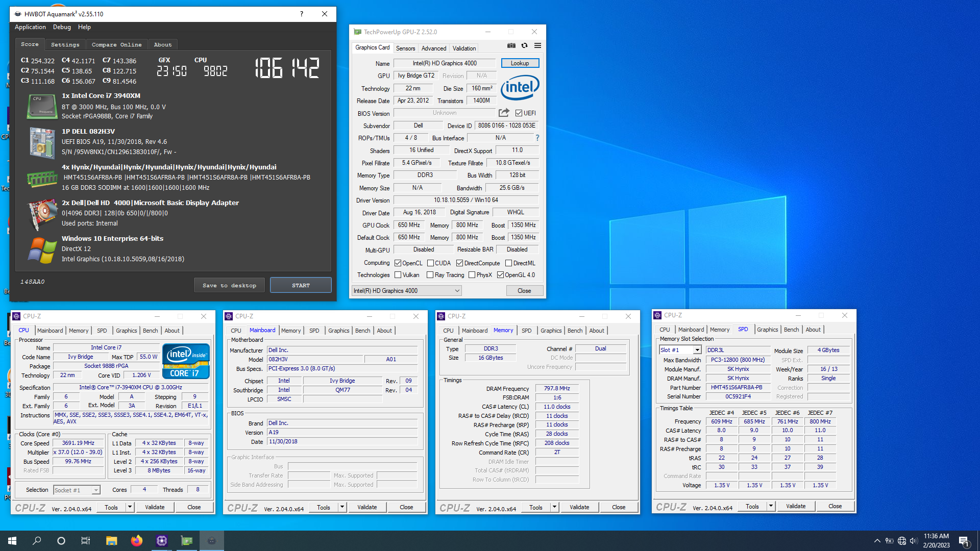Viewport: 980px width, 551px height.
Task: Switch to CPU-Z taskbar icon
Action: tap(162, 541)
